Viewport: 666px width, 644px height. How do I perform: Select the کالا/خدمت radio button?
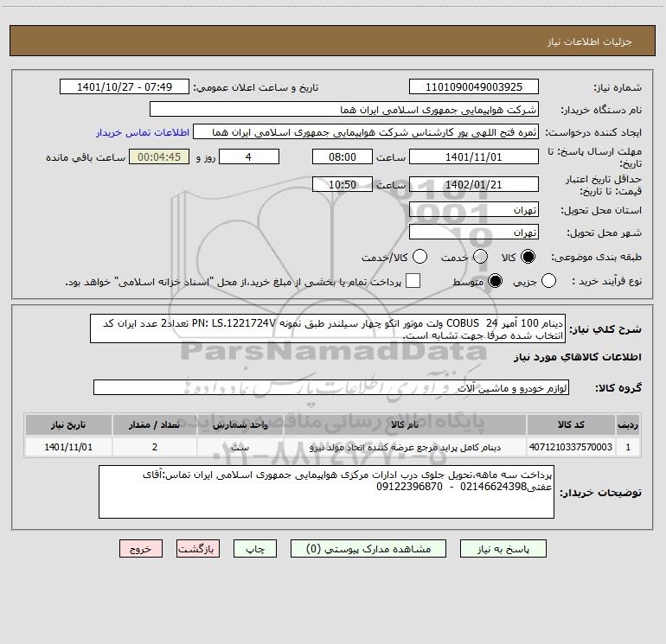coord(419,257)
